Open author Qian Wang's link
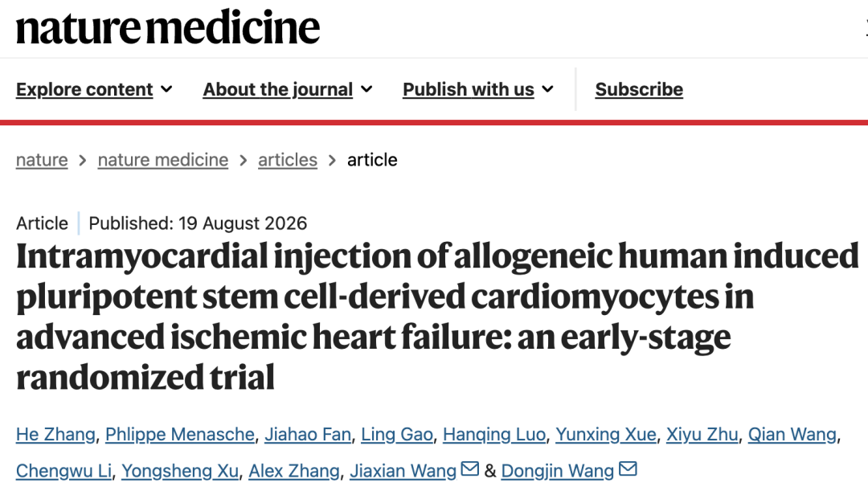The width and height of the screenshot is (868, 495). pos(792,435)
